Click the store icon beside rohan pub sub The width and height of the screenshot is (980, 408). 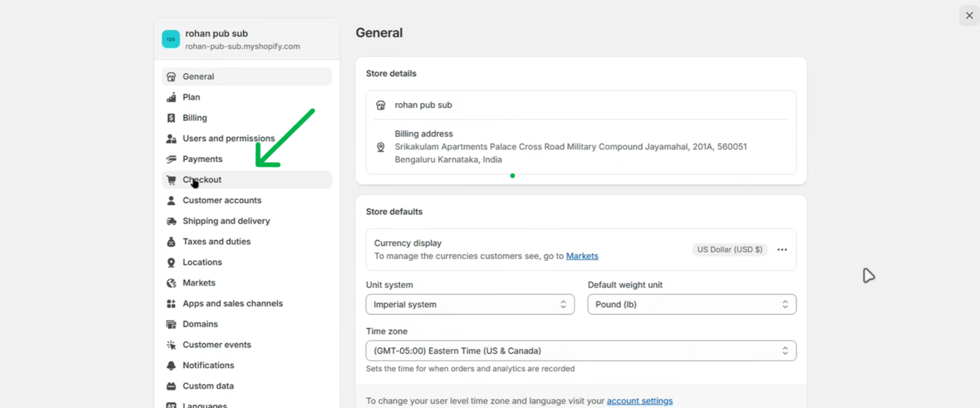(x=381, y=105)
